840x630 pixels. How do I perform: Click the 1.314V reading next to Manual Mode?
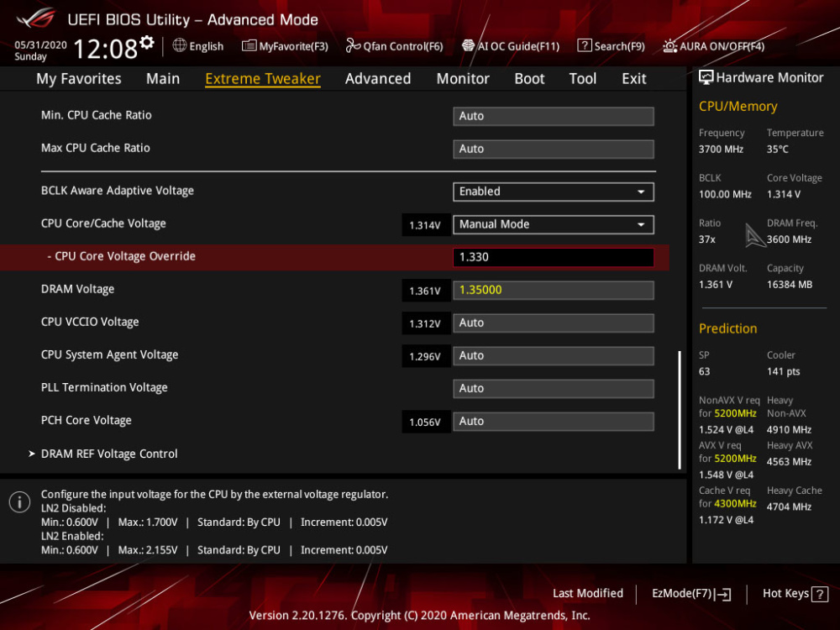(425, 225)
